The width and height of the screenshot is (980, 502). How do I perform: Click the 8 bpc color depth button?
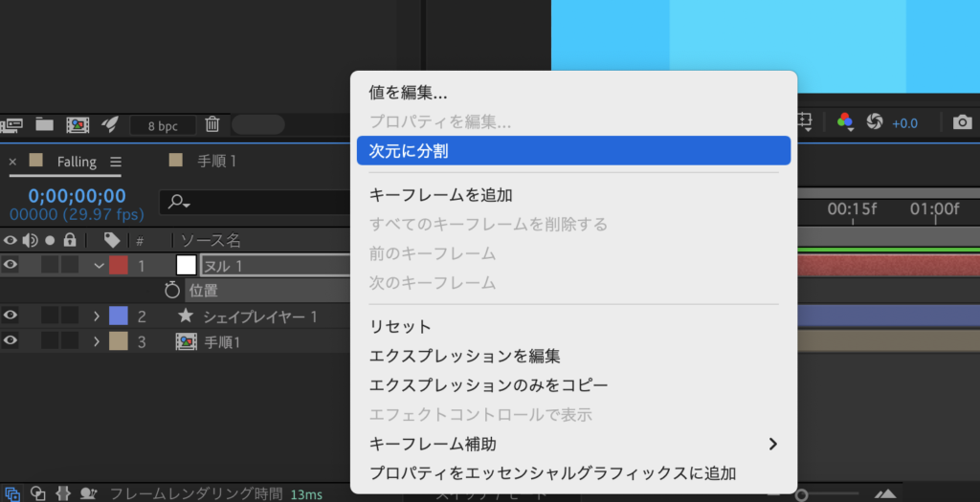coord(162,125)
